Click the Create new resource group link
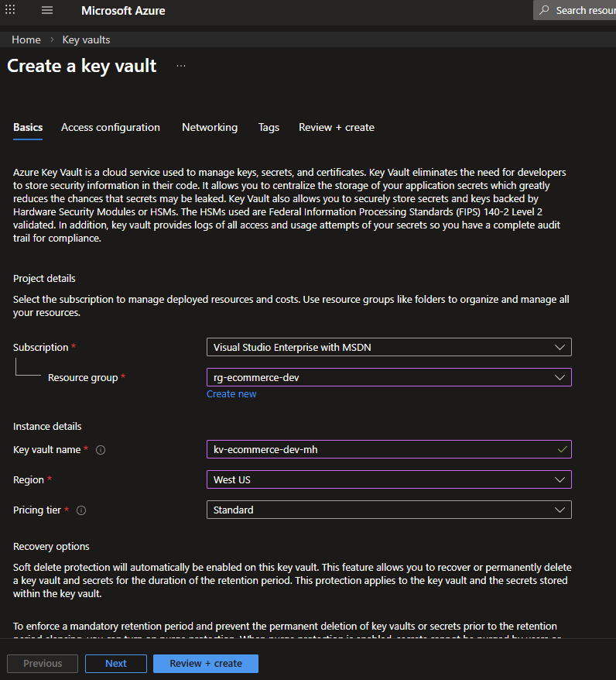This screenshot has height=680, width=616. pos(231,394)
